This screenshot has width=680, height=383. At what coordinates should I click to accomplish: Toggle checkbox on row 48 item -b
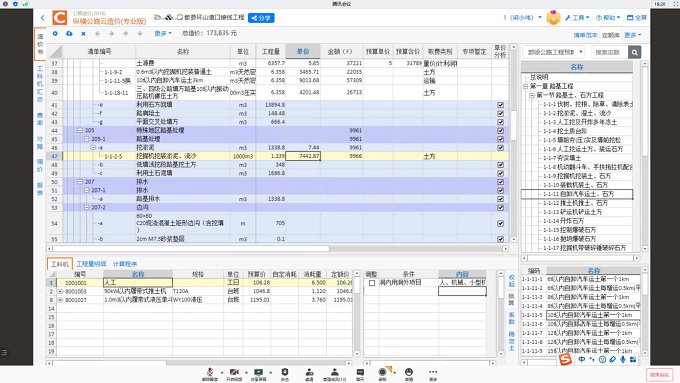pos(500,165)
